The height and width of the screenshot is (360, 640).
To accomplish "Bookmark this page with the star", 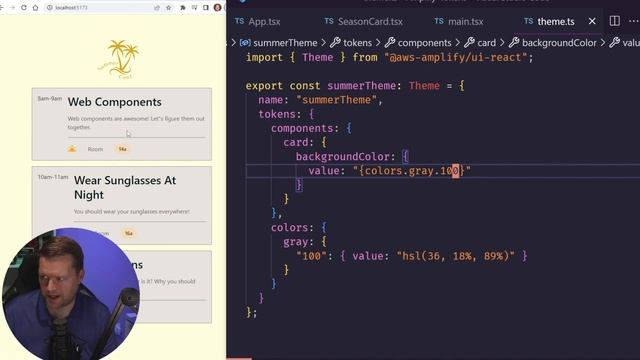I will 169,7.
